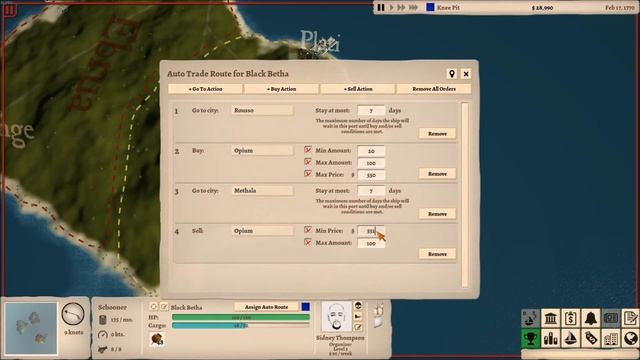Open the dollar clipboard finance icon

pyautogui.click(x=571, y=318)
